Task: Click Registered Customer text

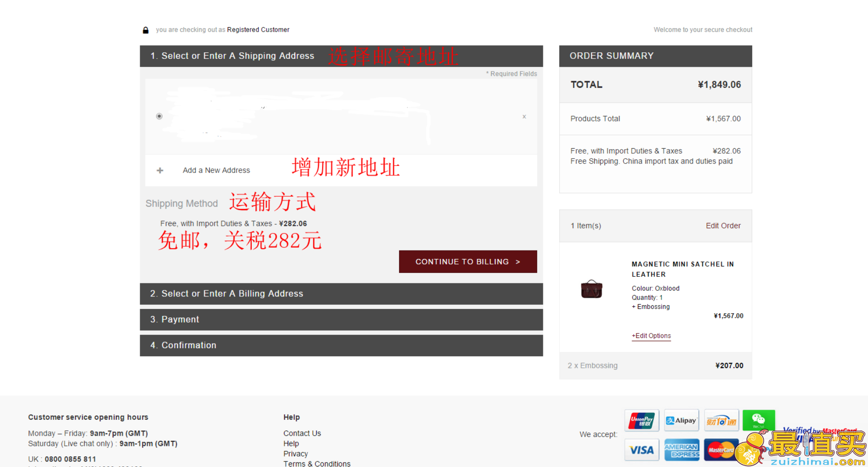Action: click(258, 29)
